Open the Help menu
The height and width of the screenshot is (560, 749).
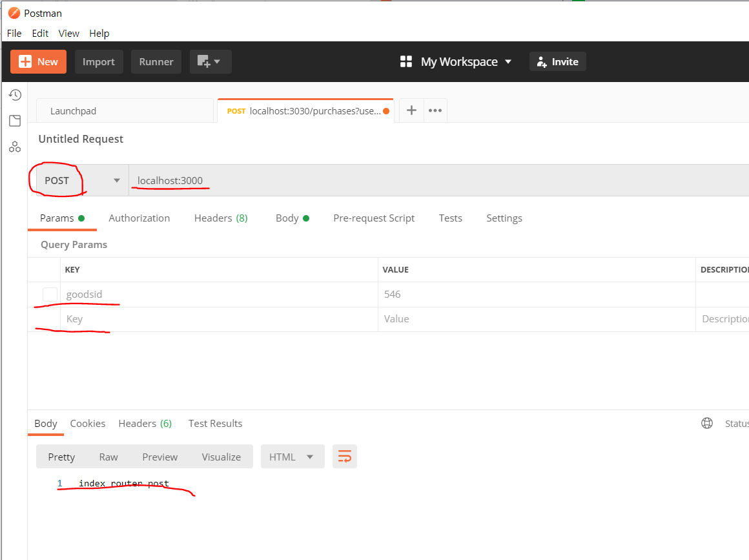click(99, 34)
